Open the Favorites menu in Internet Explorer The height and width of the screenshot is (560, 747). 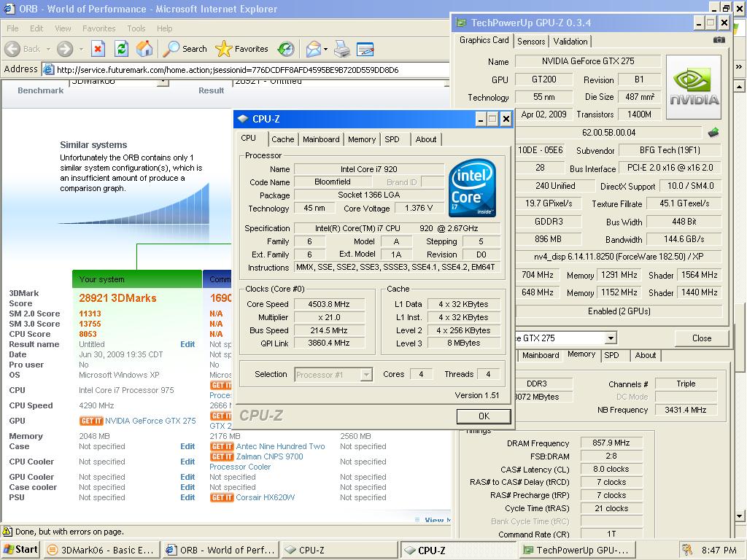point(99,28)
